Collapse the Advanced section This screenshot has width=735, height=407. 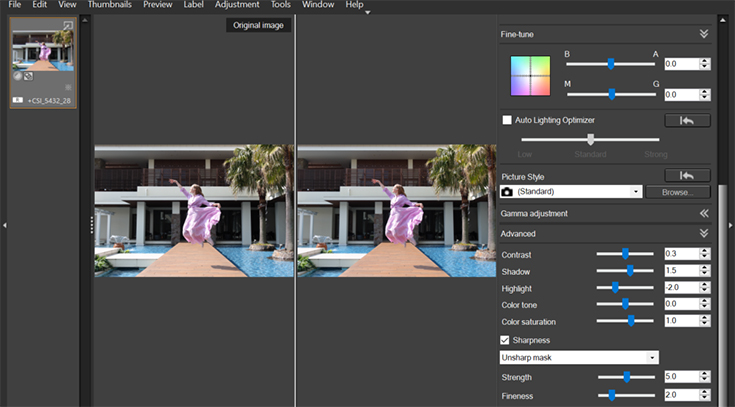click(704, 233)
